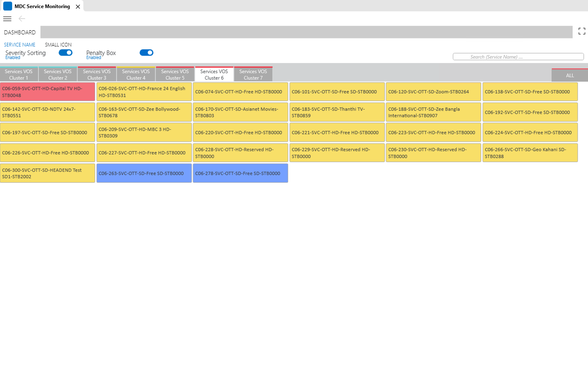Open C06-192 Free SD service tile

[x=530, y=112]
